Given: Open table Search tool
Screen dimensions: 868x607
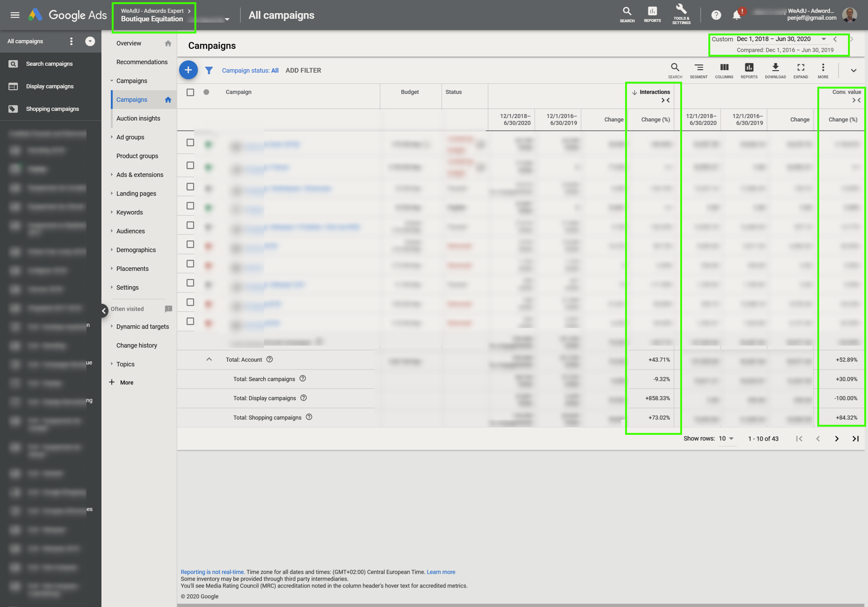Looking at the screenshot, I should tap(675, 70).
